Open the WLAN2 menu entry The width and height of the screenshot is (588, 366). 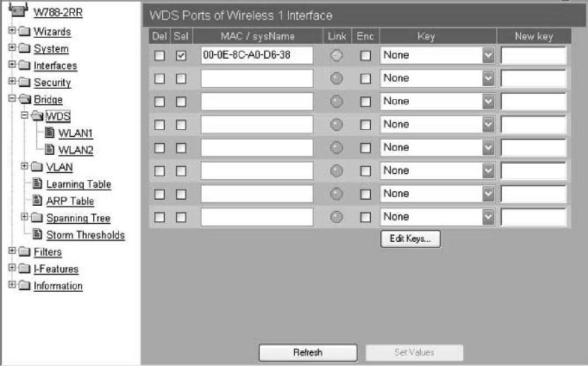tap(75, 150)
